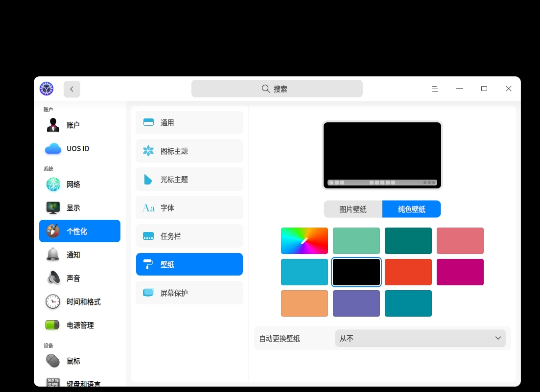Click the 个性化 palette icon
This screenshot has width=540, height=392.
coord(53,231)
